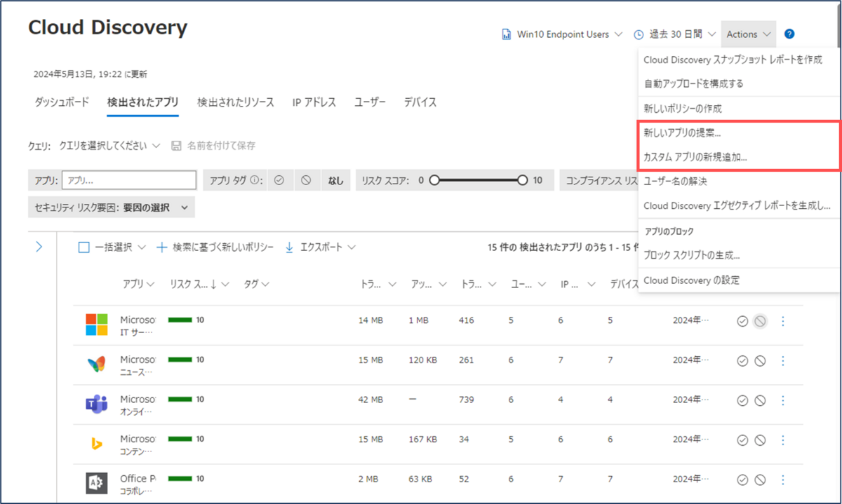842x504 pixels.
Task: Select 新しいポリシーの作成 menu item
Action: [683, 109]
